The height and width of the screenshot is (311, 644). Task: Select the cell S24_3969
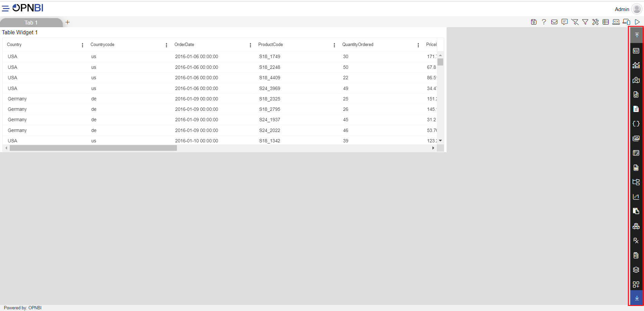pos(270,88)
